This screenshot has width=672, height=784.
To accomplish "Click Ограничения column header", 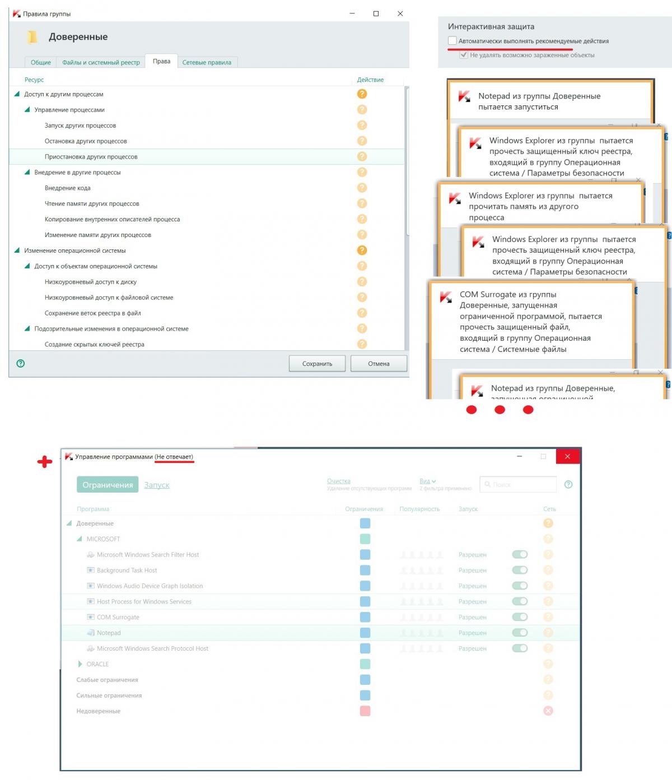I will pyautogui.click(x=364, y=509).
